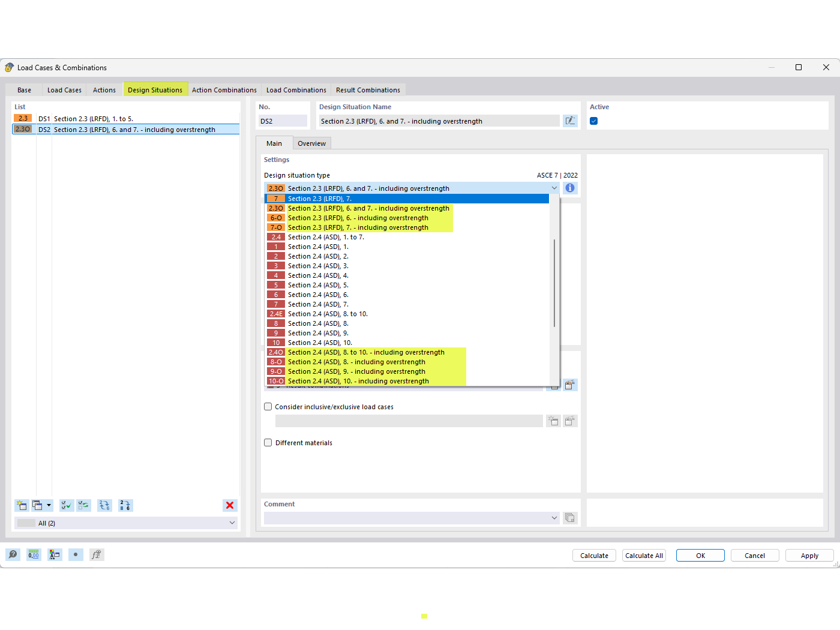Delete the selected design situation using red X
Viewport: 840px width, 630px height.
(x=230, y=505)
